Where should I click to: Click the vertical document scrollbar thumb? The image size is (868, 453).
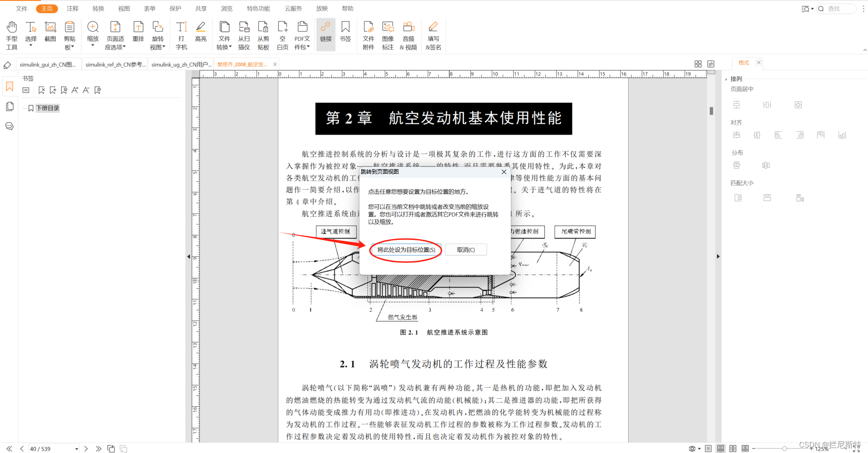[711, 111]
